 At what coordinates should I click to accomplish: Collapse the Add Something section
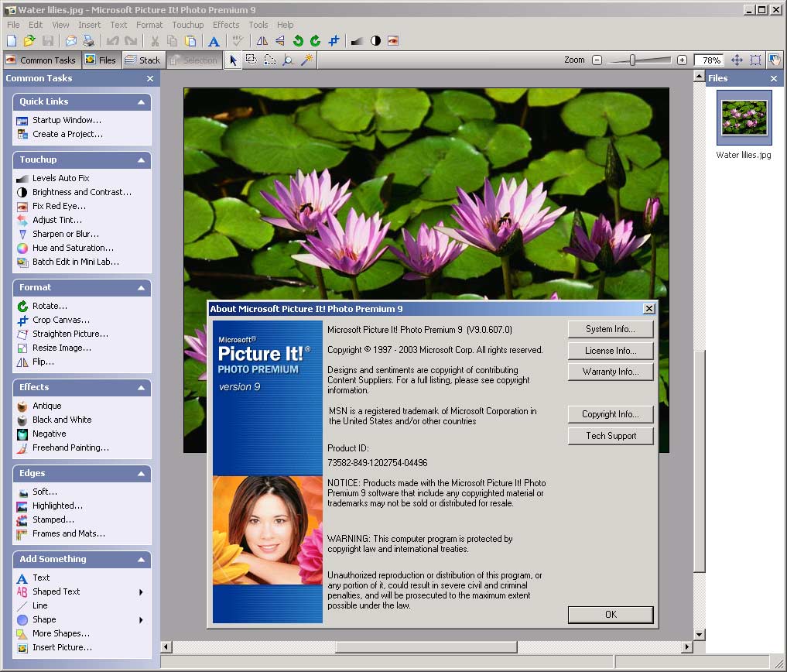(141, 560)
